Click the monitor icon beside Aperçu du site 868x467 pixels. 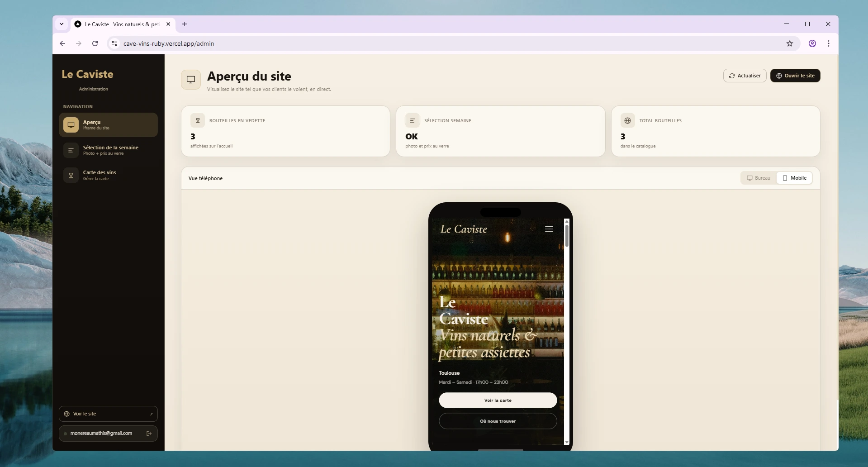[191, 80]
